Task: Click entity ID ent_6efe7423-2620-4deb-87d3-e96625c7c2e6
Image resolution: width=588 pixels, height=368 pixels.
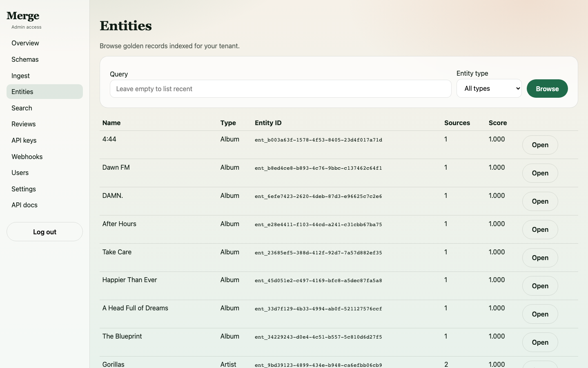Action: pyautogui.click(x=318, y=196)
